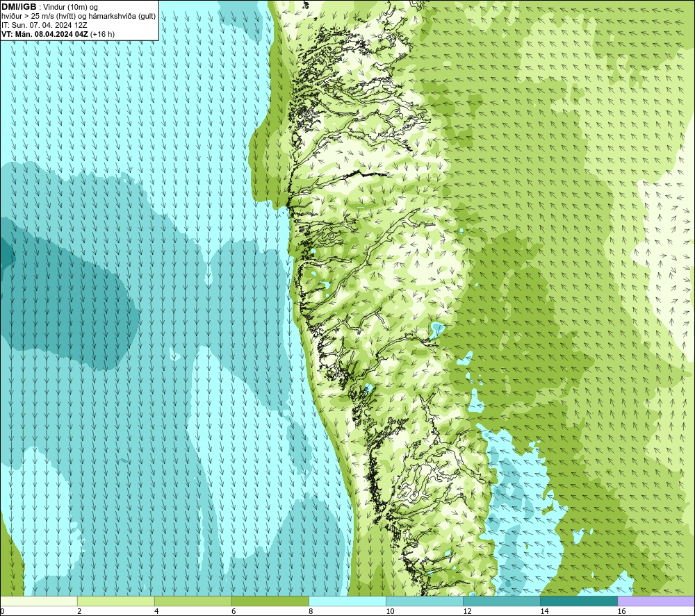Click the scale label '8'
Image resolution: width=695 pixels, height=616 pixels.
click(311, 611)
